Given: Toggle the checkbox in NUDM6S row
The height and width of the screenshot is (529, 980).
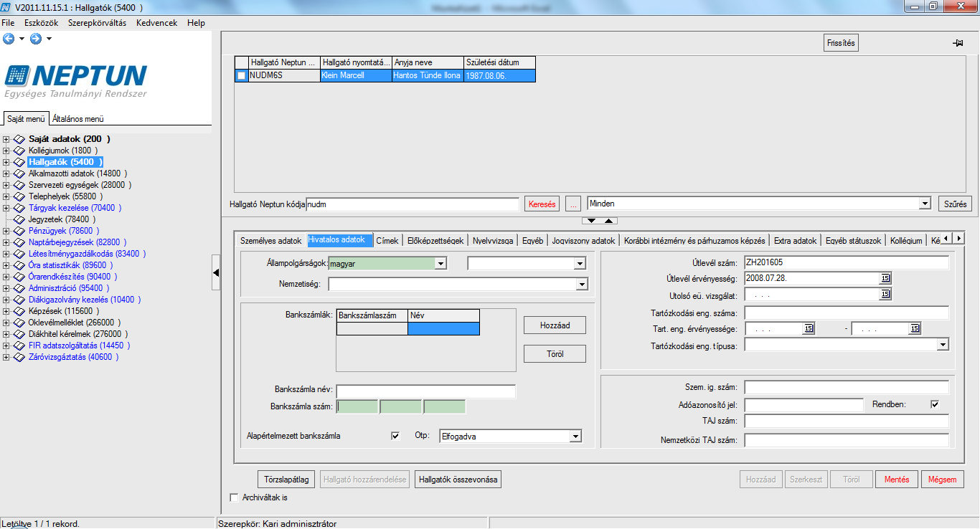Looking at the screenshot, I should click(x=242, y=75).
